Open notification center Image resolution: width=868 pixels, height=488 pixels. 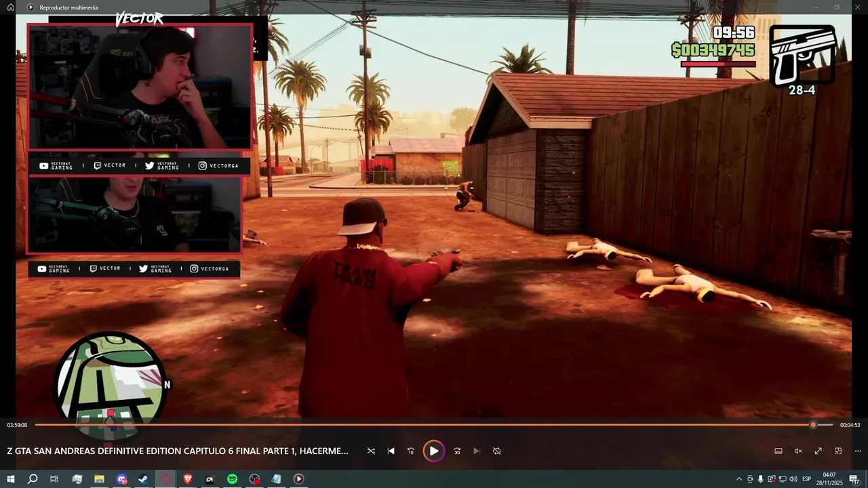[854, 479]
